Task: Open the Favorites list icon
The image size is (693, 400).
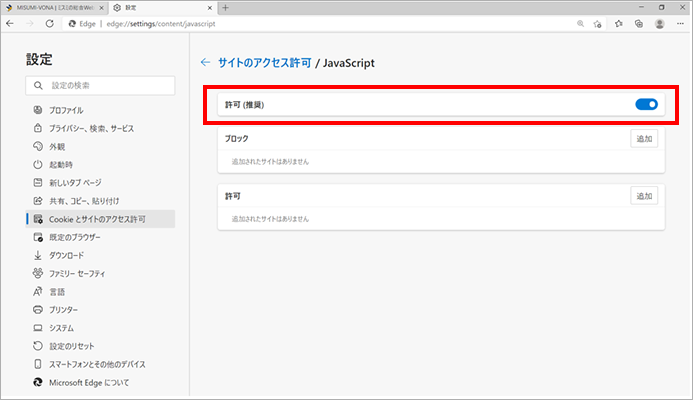Action: pos(618,24)
